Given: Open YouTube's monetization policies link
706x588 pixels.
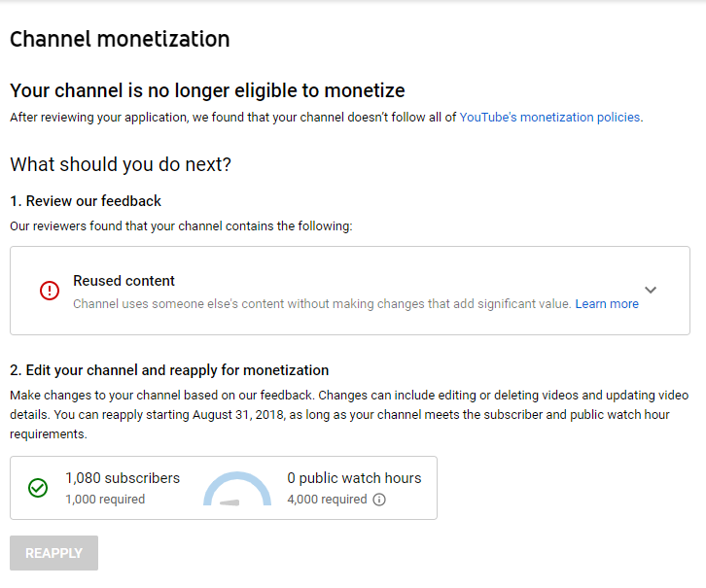Looking at the screenshot, I should click(x=550, y=118).
